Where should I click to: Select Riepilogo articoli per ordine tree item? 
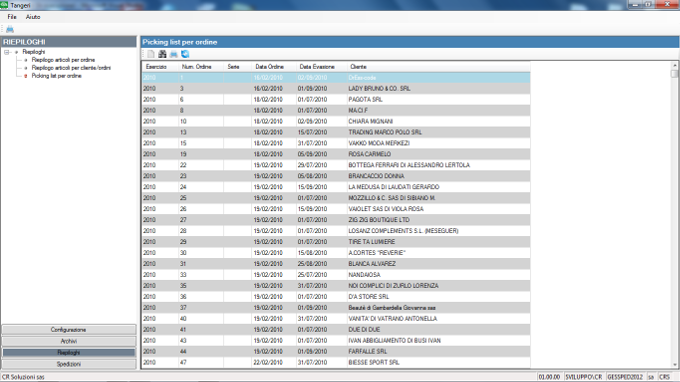click(x=63, y=60)
